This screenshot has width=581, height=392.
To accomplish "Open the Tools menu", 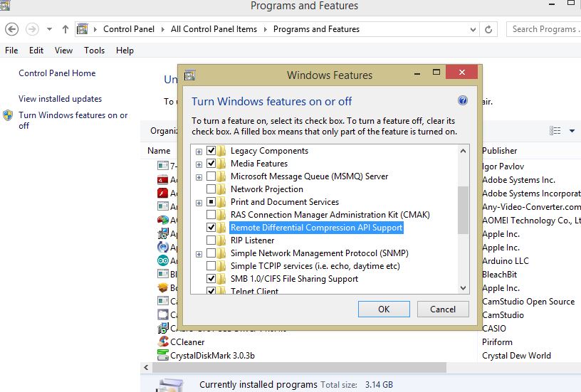I will [94, 51].
